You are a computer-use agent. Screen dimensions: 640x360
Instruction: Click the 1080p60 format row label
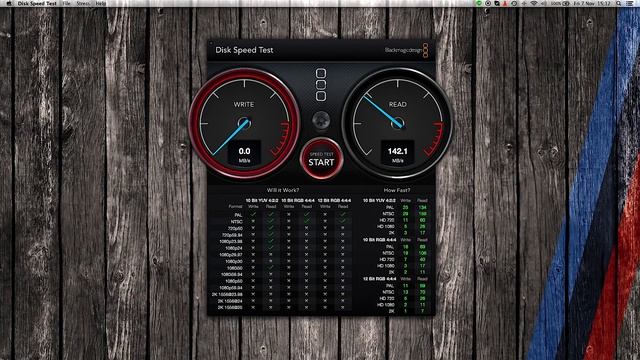[234, 281]
